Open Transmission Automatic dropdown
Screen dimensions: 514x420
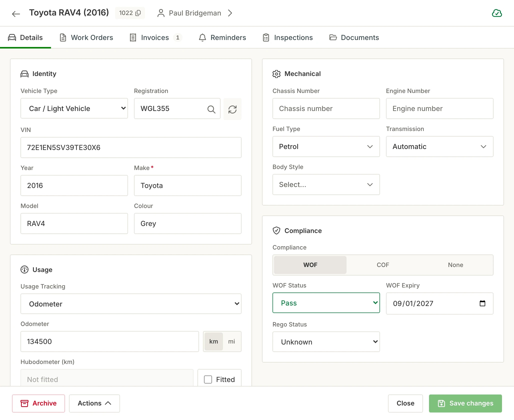pos(439,146)
